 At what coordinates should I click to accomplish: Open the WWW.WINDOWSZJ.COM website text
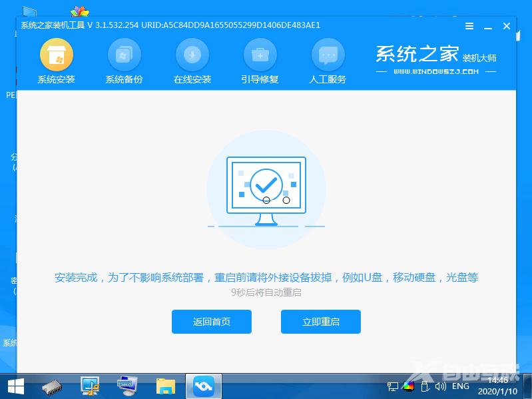[x=436, y=71]
